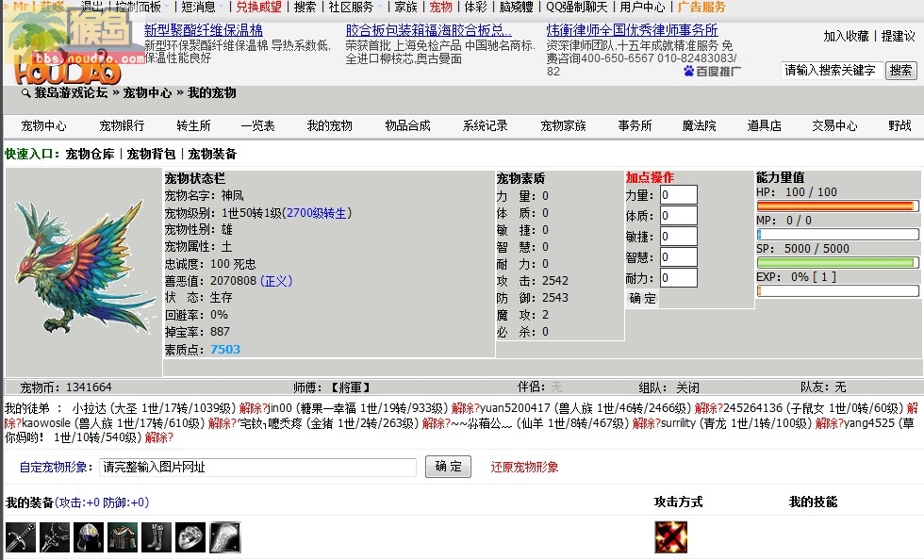
Task: Click the equipped helmet icon
Action: click(x=89, y=537)
